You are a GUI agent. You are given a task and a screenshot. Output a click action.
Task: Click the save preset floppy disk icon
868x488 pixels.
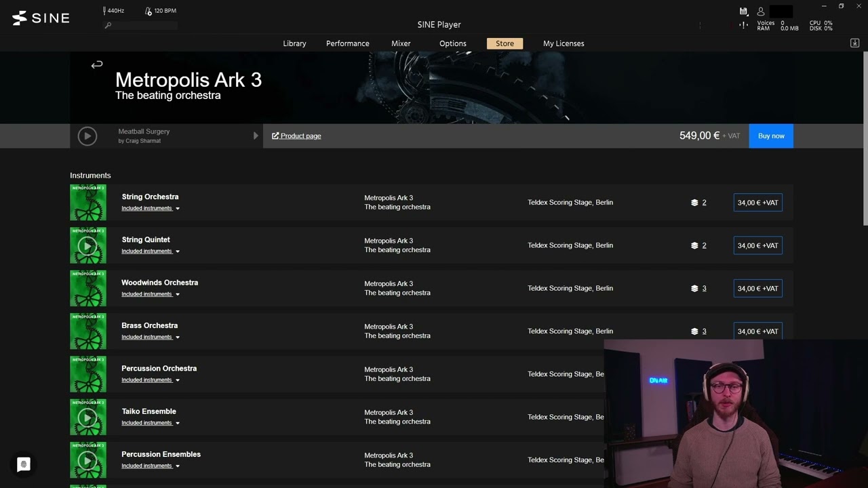tap(743, 11)
